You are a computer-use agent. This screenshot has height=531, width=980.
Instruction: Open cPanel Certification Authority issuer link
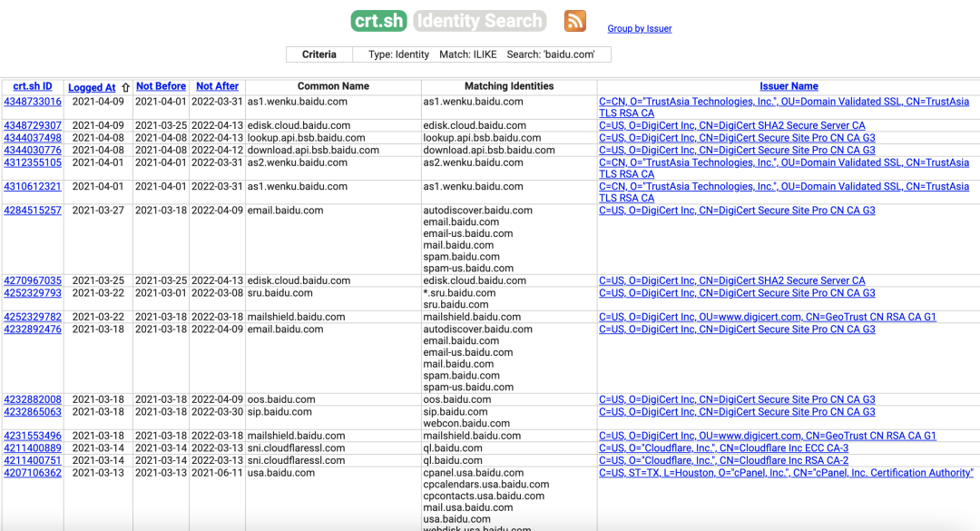point(786,473)
